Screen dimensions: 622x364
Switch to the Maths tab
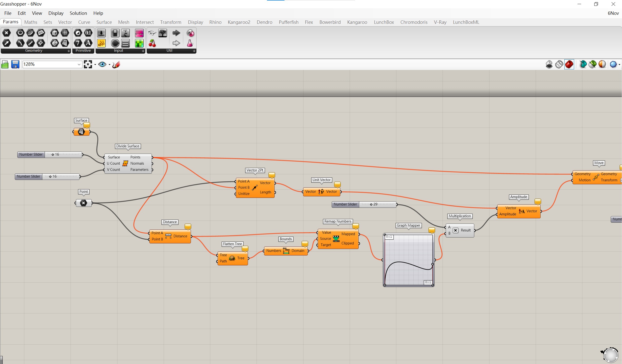coord(31,22)
